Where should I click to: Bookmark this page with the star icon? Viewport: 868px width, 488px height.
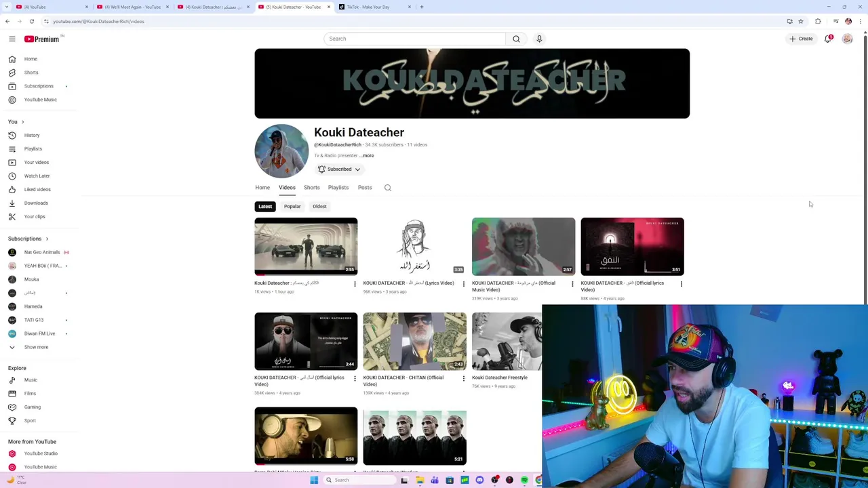click(800, 21)
